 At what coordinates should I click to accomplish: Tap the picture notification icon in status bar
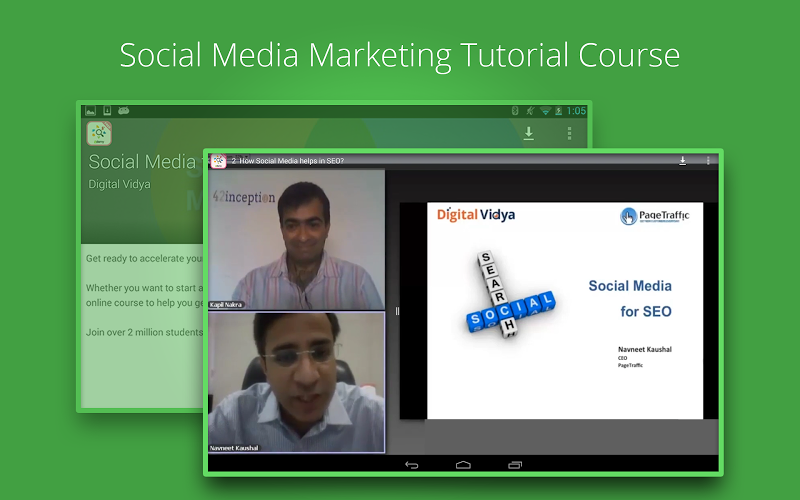point(91,111)
